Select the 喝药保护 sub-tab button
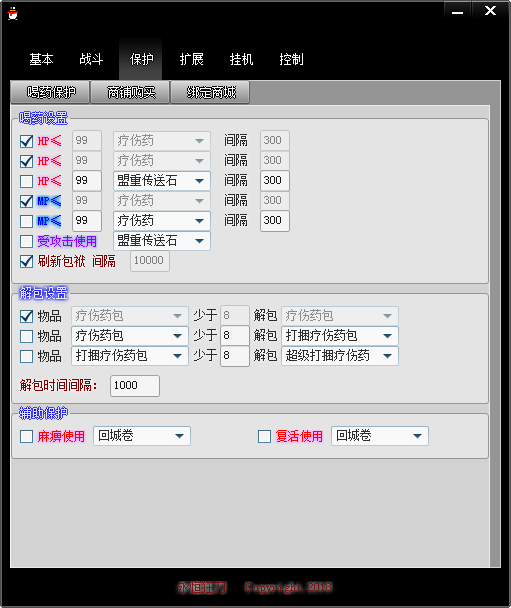The image size is (511, 608). pyautogui.click(x=51, y=92)
